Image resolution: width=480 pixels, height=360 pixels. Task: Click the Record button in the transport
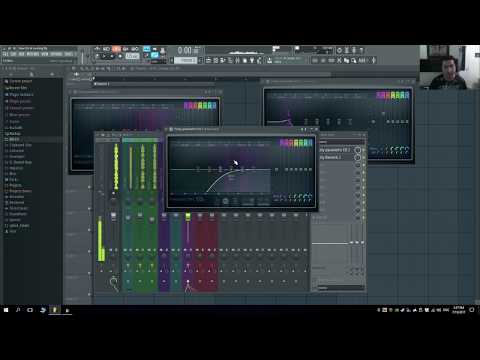click(120, 57)
